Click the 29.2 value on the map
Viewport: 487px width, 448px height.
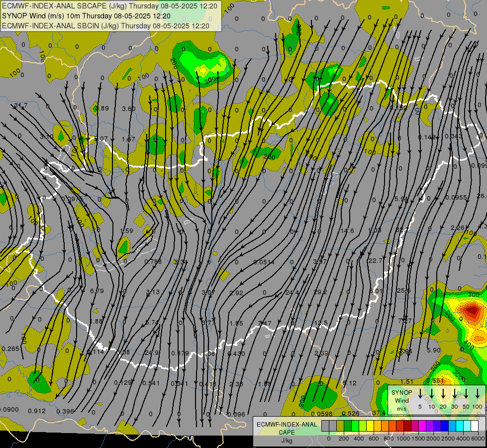pyautogui.click(x=320, y=292)
